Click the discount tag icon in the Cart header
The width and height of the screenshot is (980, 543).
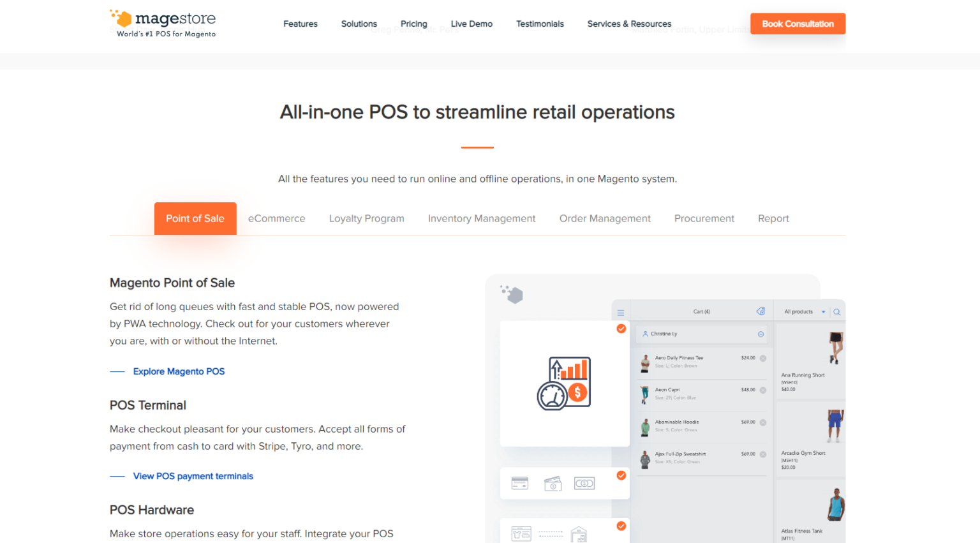click(762, 311)
